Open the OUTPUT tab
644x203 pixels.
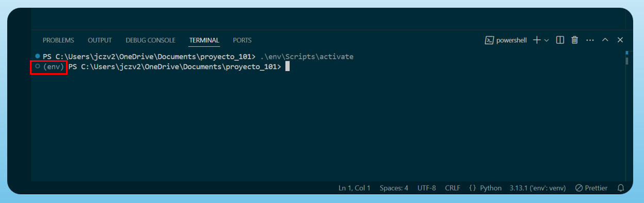click(100, 40)
